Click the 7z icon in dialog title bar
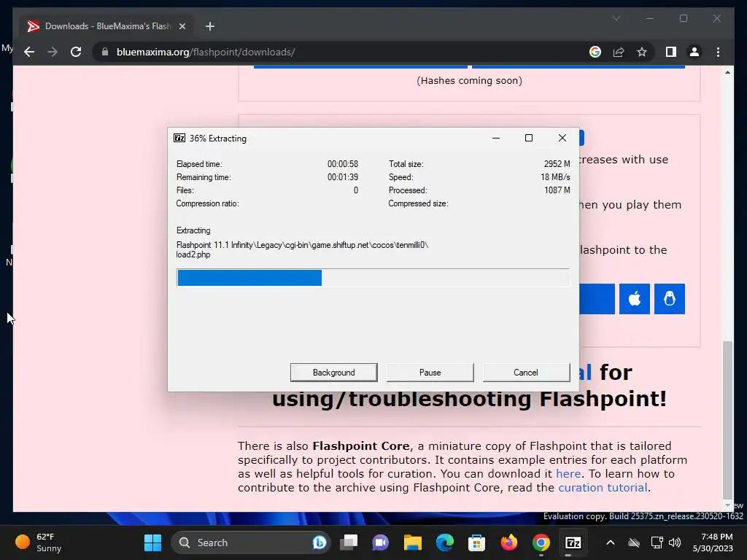 coord(179,138)
